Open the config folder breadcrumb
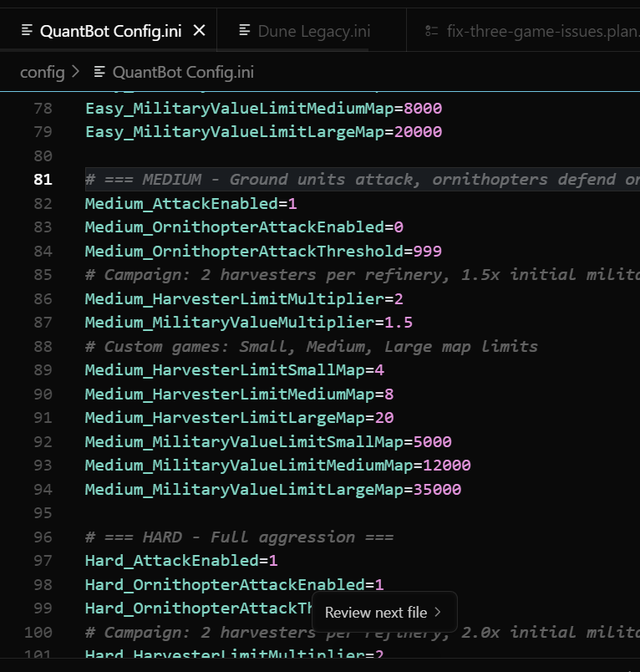 [42, 73]
